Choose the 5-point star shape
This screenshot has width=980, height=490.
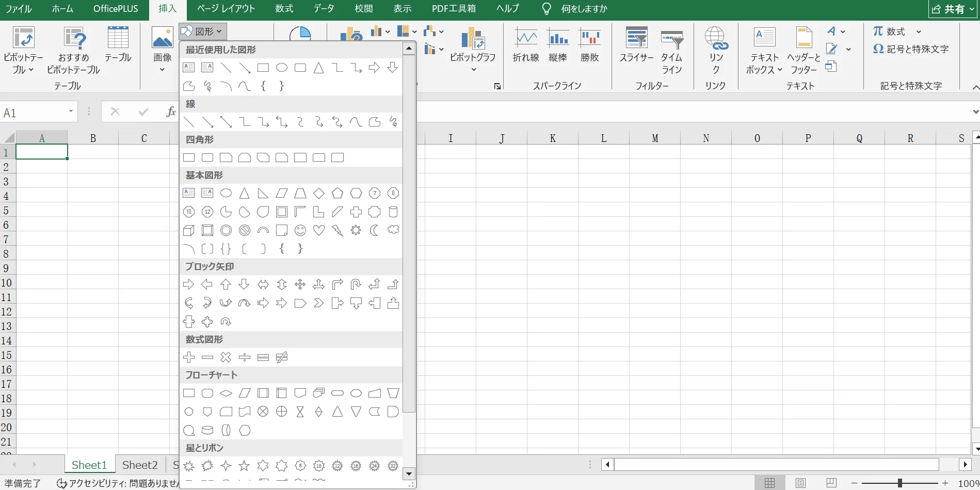coord(244,466)
